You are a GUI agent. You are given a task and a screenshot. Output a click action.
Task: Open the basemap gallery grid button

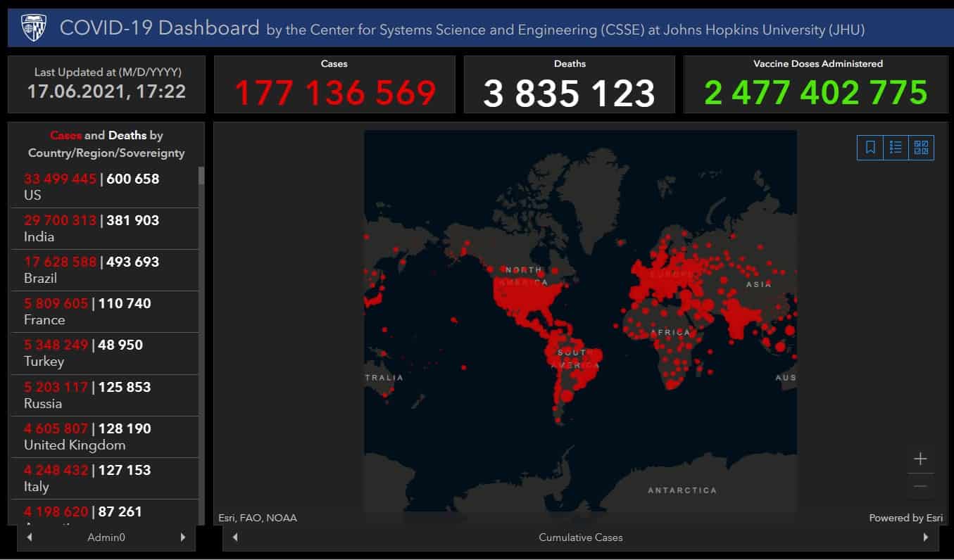coord(921,147)
